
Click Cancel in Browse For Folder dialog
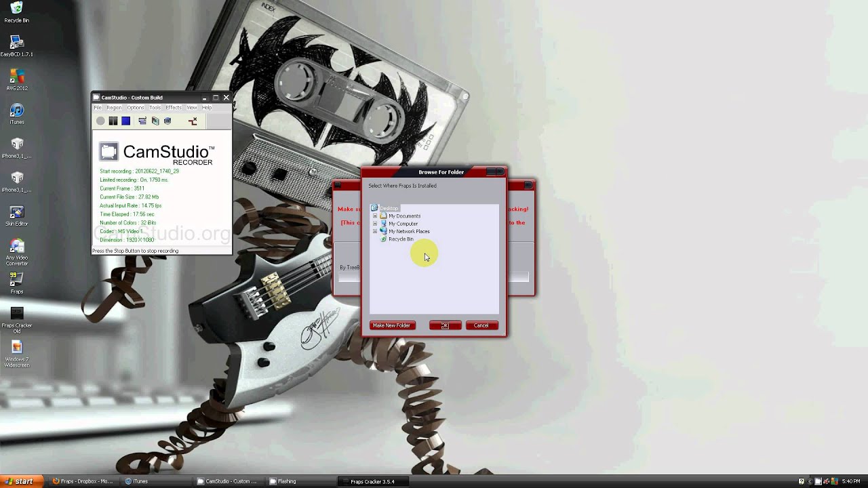[x=481, y=325]
